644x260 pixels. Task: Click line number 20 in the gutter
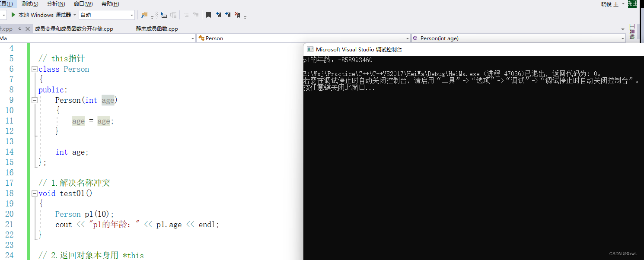click(9, 214)
